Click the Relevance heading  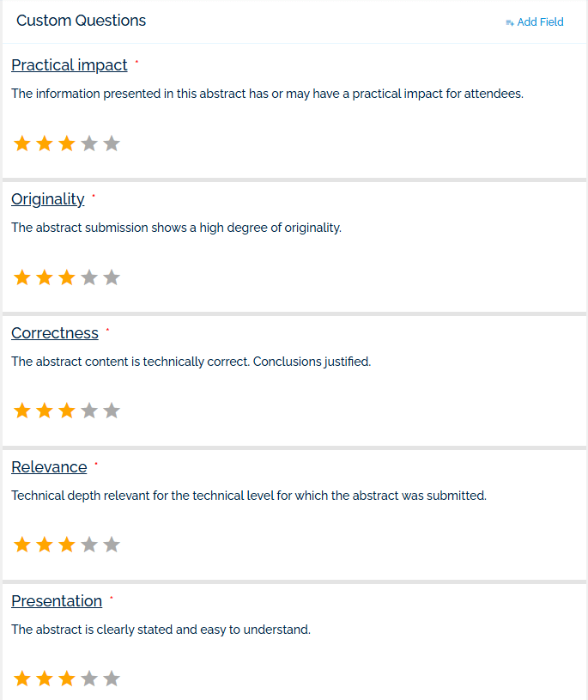tap(49, 466)
